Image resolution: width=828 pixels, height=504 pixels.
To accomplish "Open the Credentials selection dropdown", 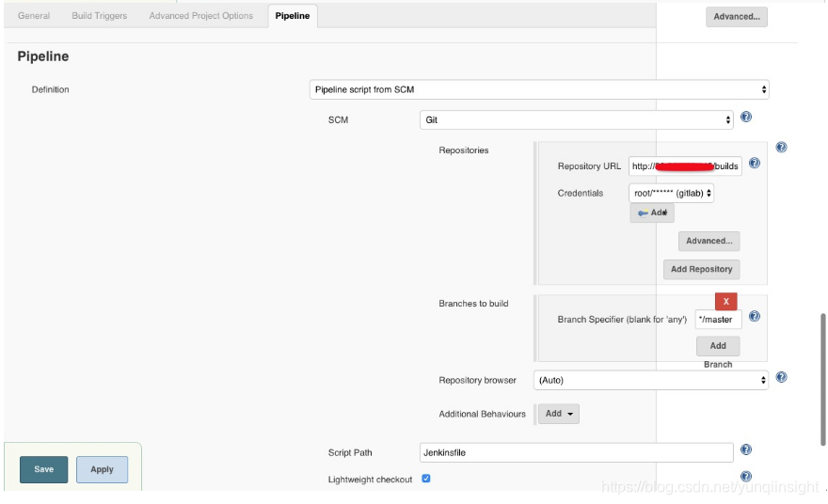I will 671,193.
